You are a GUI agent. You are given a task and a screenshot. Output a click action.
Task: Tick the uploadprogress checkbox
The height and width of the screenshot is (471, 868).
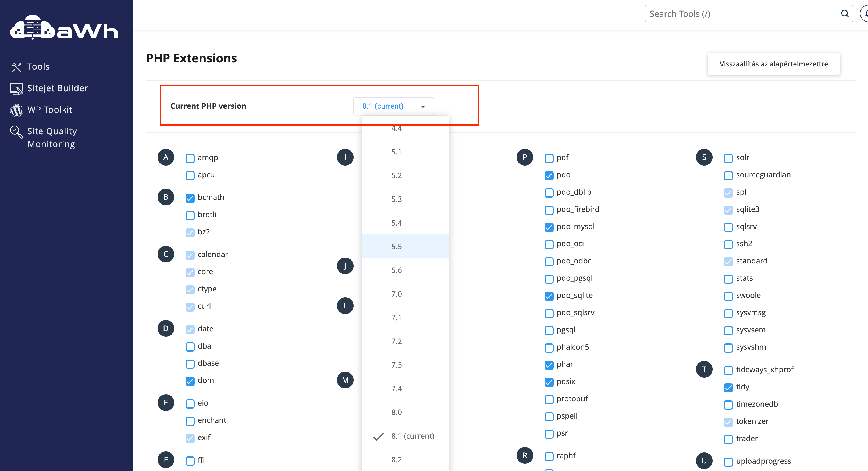[728, 462]
